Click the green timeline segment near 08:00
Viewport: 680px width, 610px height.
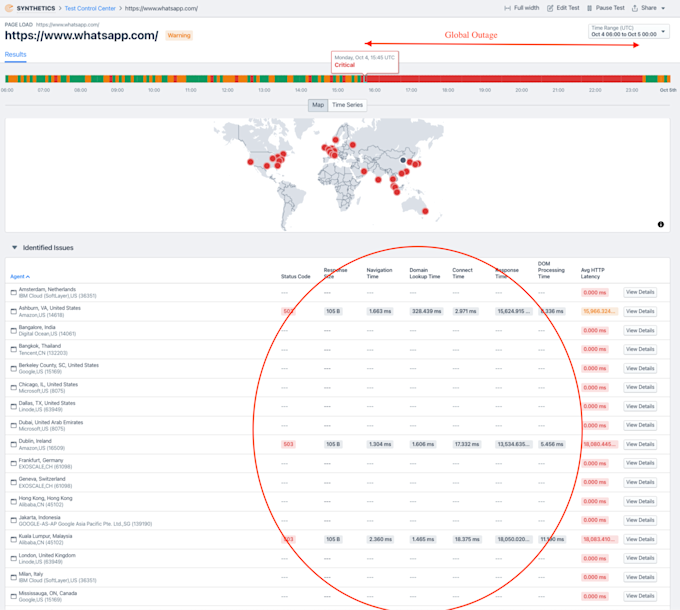coord(77,78)
